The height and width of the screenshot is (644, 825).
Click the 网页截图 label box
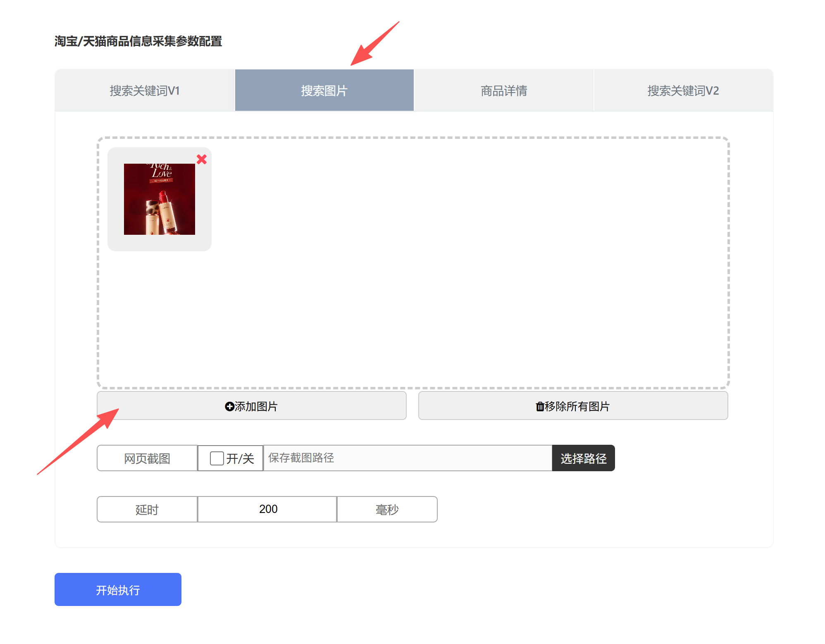(x=147, y=458)
